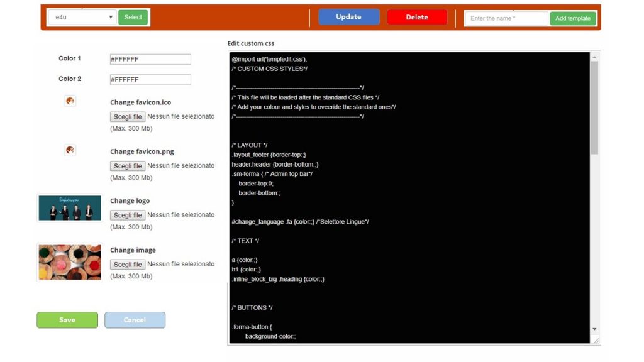
Task: Choose file for Change favicon.ico
Action: click(x=128, y=117)
